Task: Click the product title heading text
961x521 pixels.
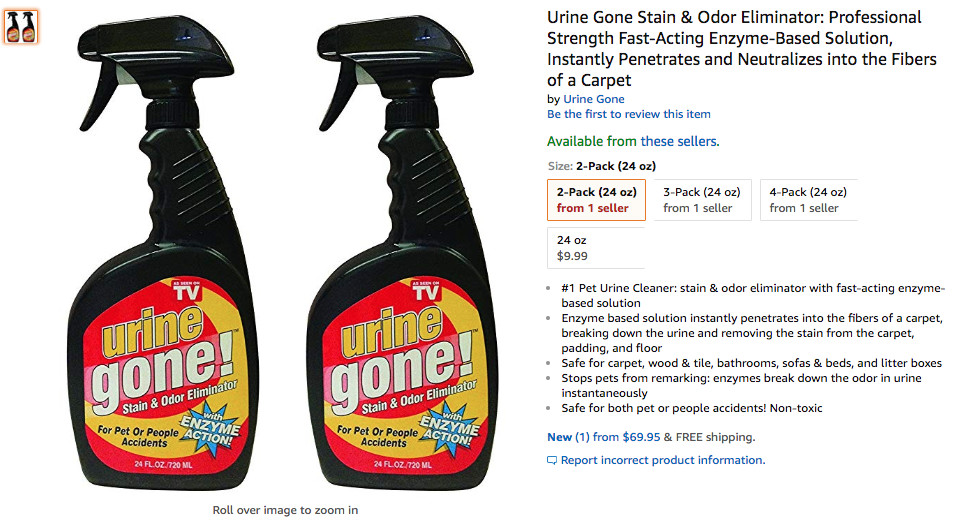Action: tap(742, 48)
